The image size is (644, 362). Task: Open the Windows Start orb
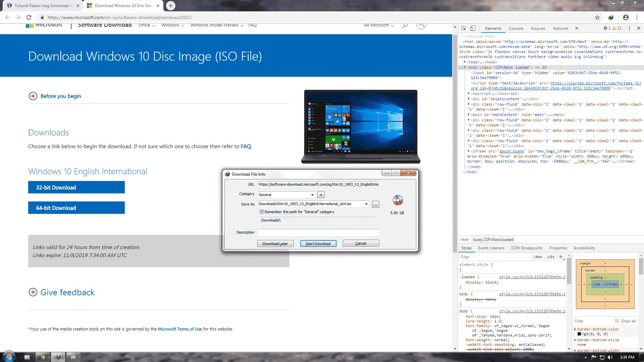click(9, 357)
